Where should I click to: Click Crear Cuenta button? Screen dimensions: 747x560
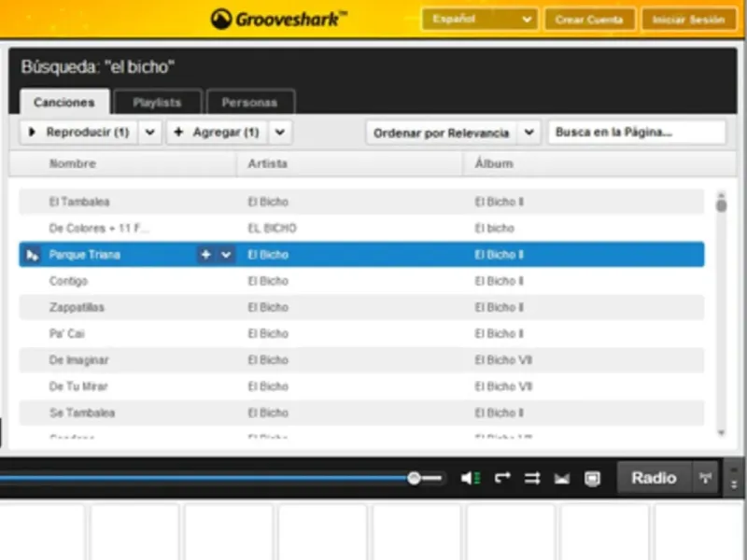point(589,20)
